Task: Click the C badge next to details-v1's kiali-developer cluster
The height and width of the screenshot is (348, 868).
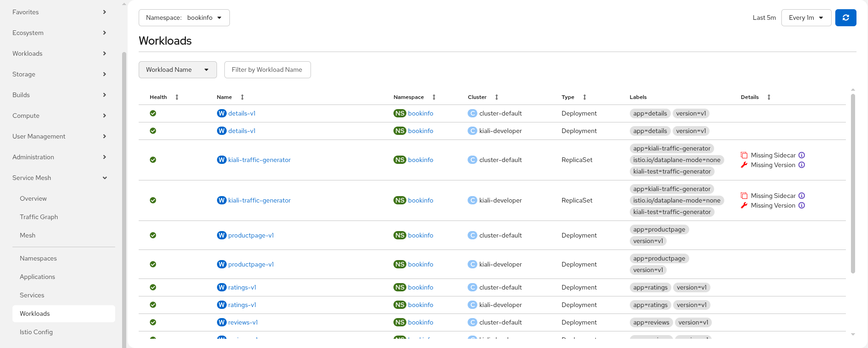Action: pyautogui.click(x=472, y=131)
